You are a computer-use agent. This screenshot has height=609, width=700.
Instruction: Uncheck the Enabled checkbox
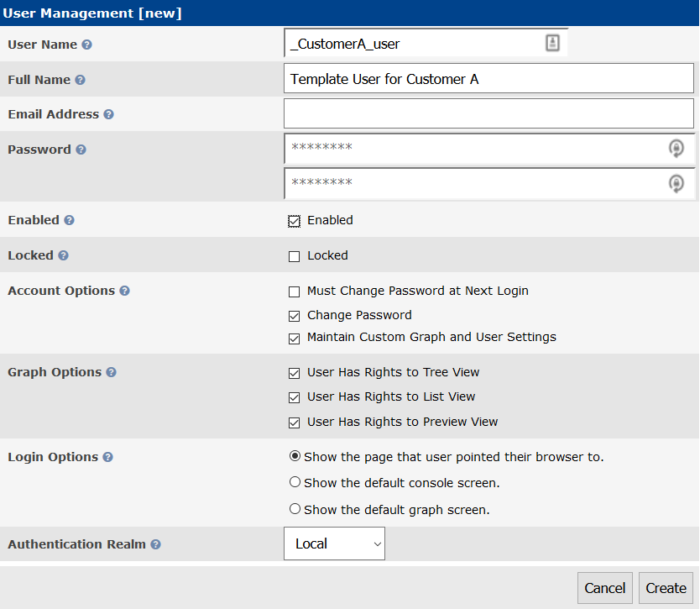(x=295, y=221)
